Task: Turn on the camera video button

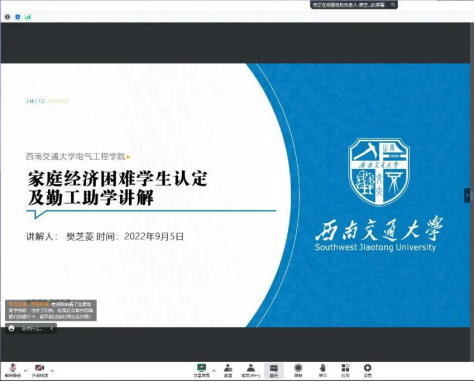Action: click(x=40, y=370)
